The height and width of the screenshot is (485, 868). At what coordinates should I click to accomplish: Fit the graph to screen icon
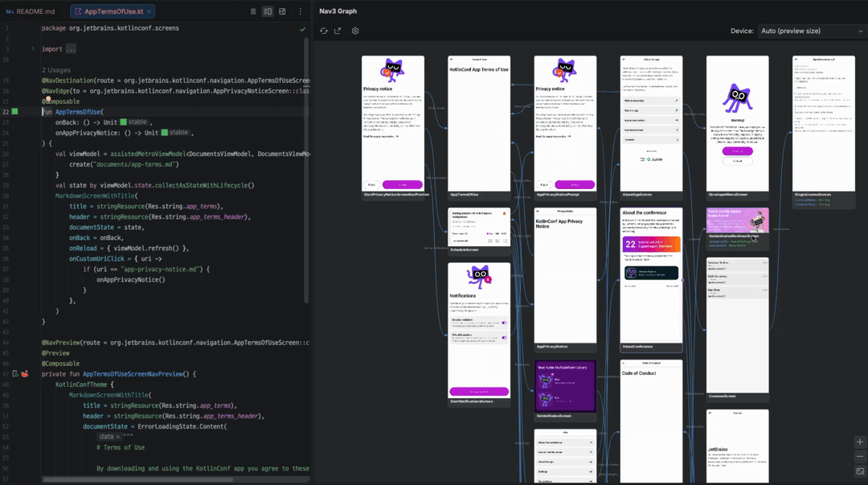pyautogui.click(x=860, y=471)
